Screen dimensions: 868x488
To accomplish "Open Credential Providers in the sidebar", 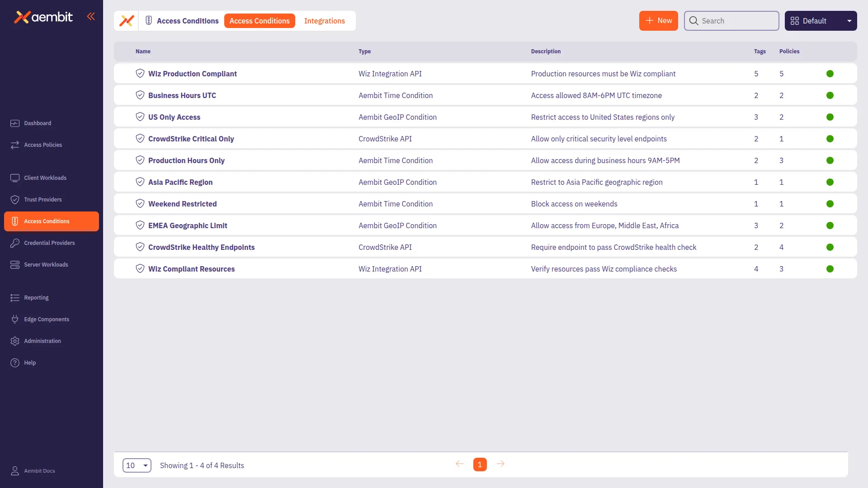I will 49,243.
